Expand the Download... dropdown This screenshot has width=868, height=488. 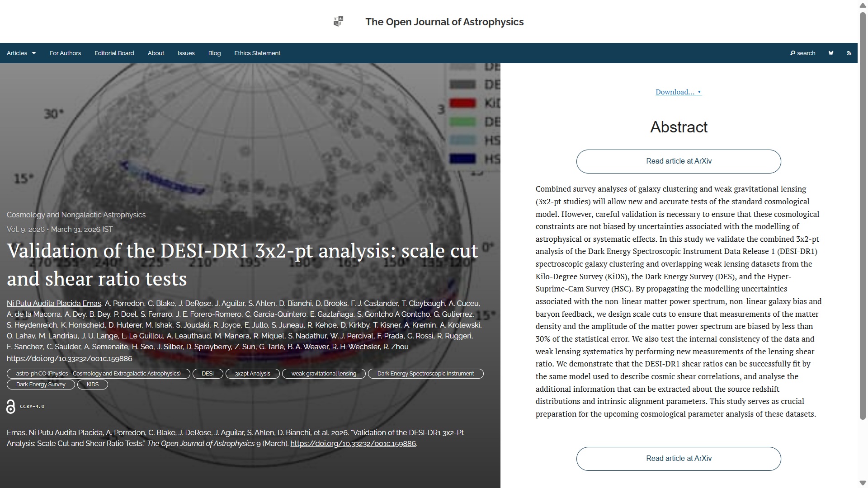(678, 92)
